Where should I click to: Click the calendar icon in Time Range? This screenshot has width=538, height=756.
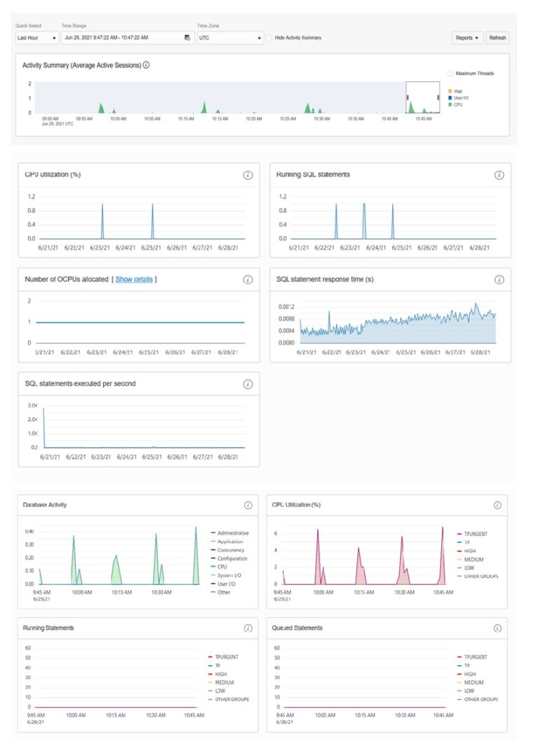(x=187, y=38)
